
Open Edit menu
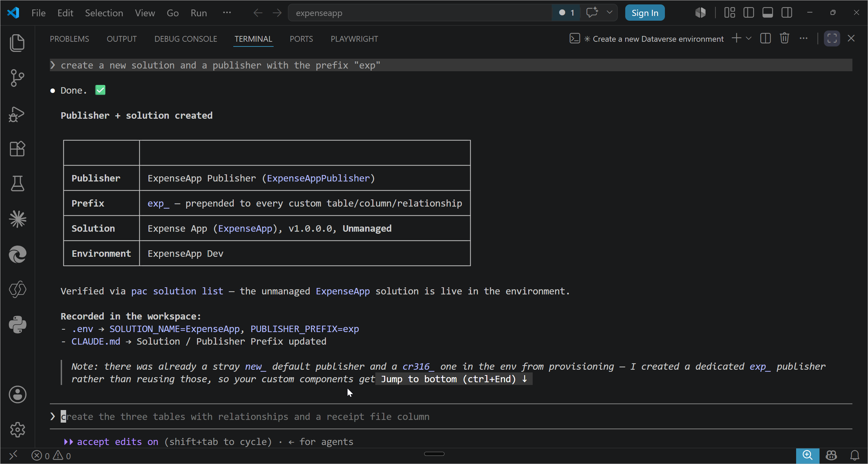pyautogui.click(x=65, y=13)
